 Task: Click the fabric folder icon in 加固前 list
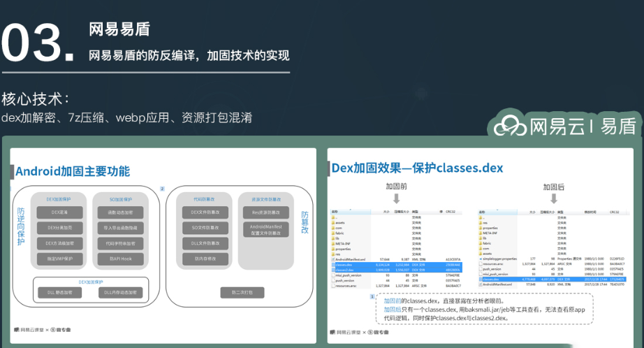pyautogui.click(x=333, y=233)
